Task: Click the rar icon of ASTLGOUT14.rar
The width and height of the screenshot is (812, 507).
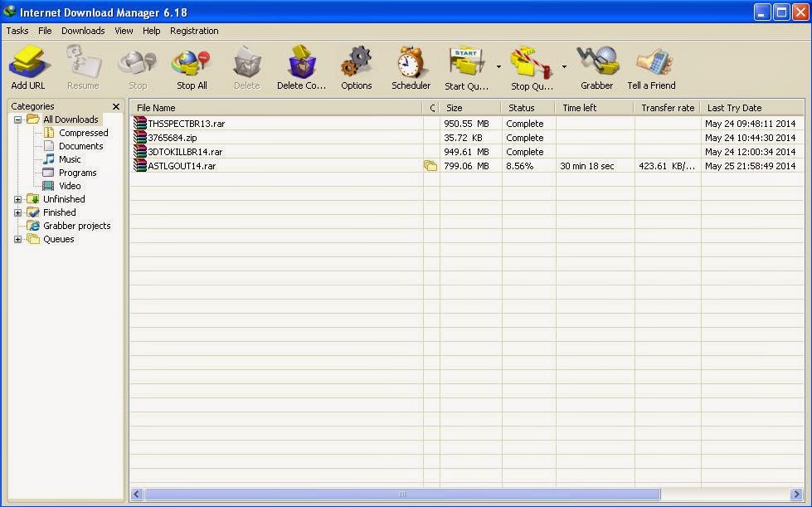Action: [140, 165]
